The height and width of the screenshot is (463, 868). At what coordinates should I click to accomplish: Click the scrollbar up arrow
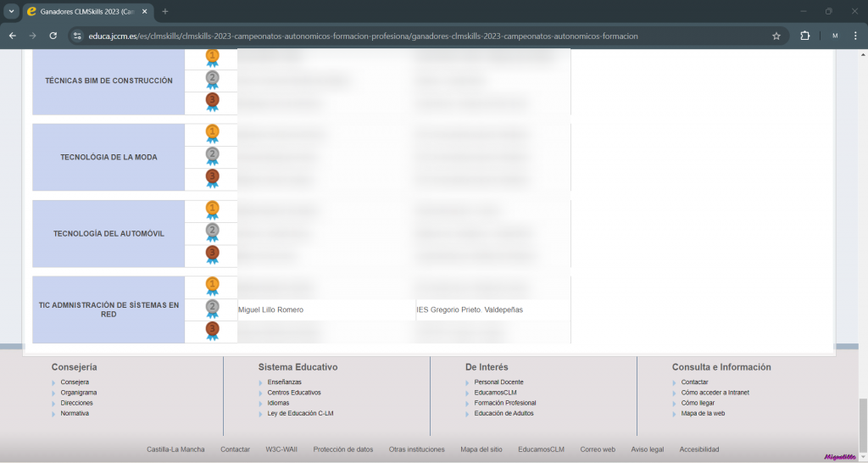(863, 54)
